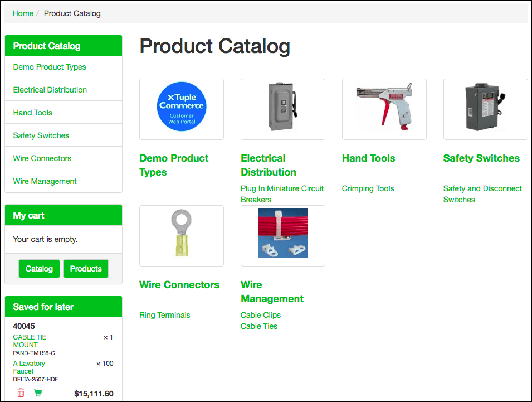Open the Demo Product Types xTuple logo thumbnail
Screen dimensions: 532x402
pyautogui.click(x=181, y=109)
